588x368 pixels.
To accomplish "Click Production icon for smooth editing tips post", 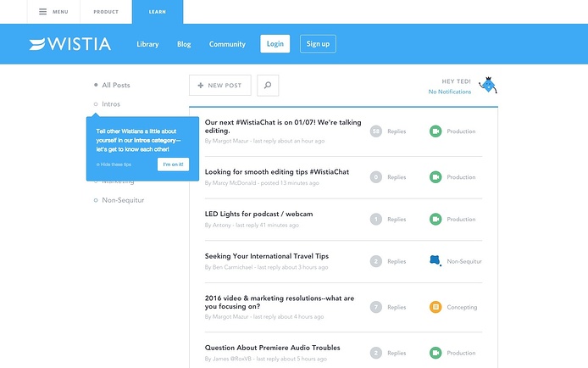I will [x=435, y=177].
